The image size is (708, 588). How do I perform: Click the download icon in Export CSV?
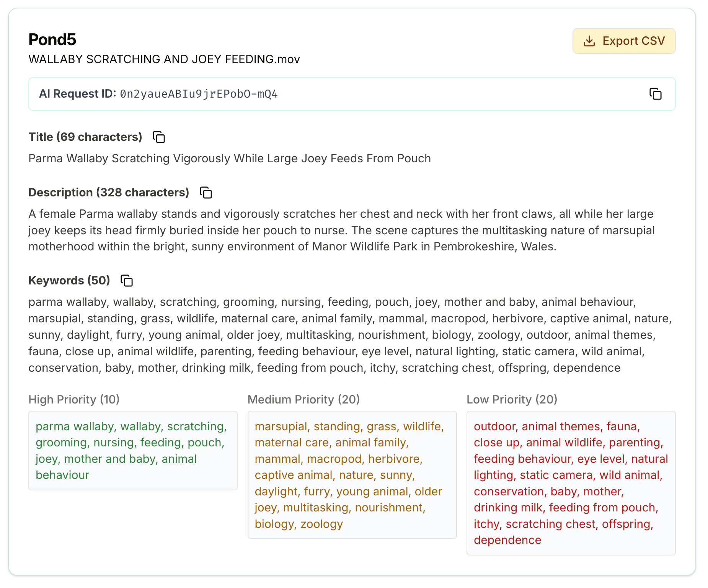[589, 41]
